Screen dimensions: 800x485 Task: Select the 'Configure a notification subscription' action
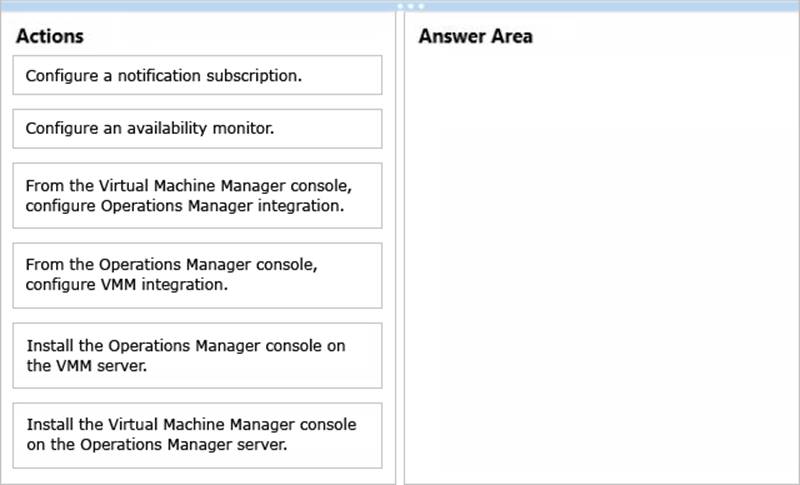click(x=197, y=75)
